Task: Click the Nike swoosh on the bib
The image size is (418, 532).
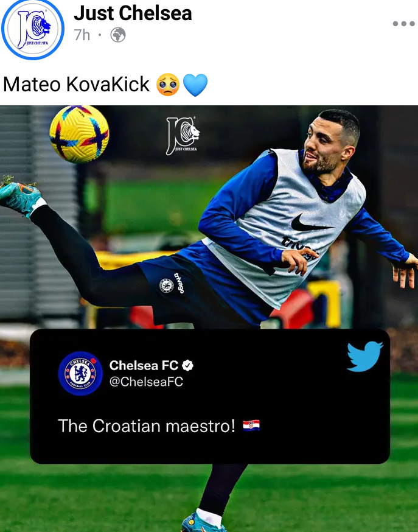Action: point(310,223)
